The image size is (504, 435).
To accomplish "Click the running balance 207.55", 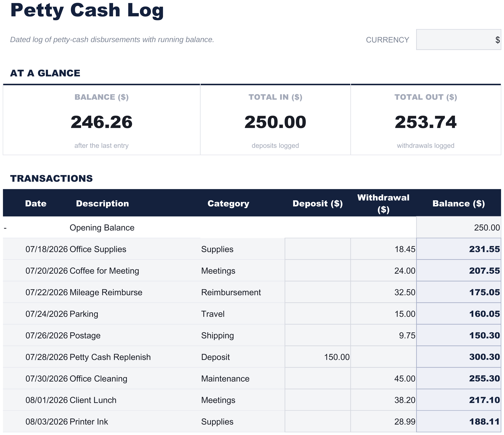I will (x=459, y=270).
